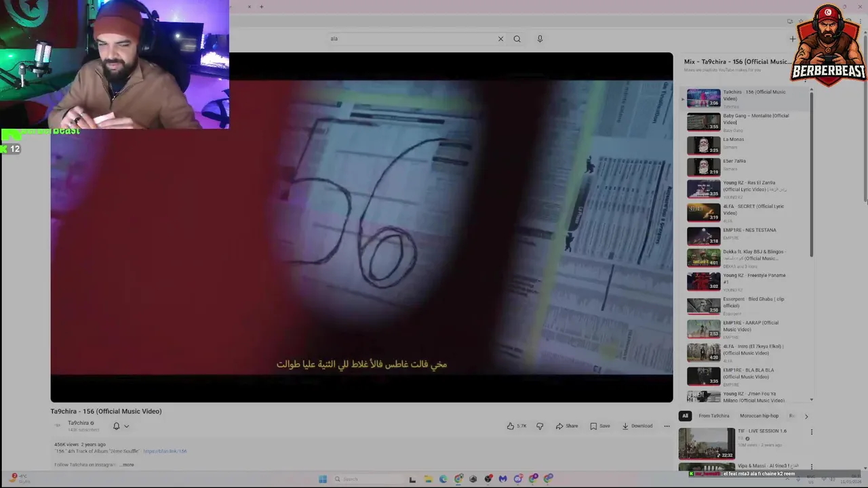
Task: Open options for 'TIF - LIVE SESSION 1.6'
Action: point(811,432)
